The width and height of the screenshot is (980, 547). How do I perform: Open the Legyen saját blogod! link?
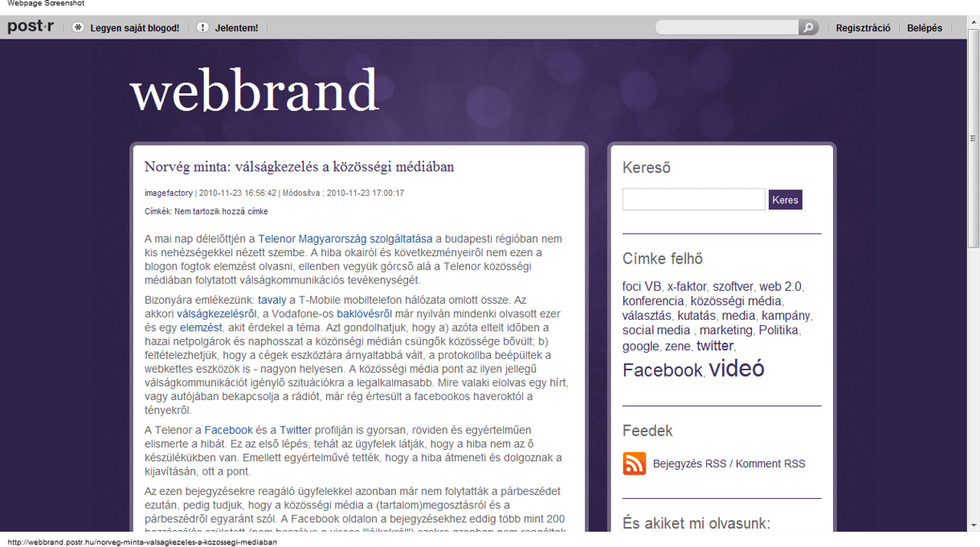pos(135,28)
